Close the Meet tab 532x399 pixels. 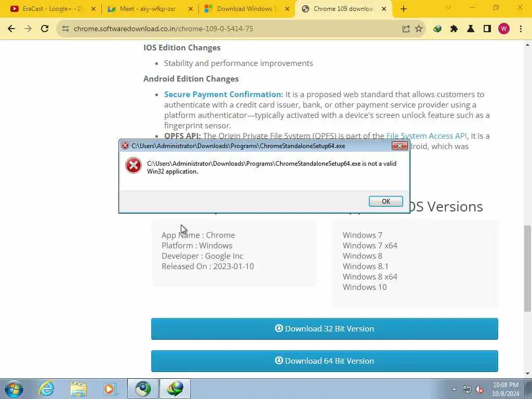pos(190,9)
